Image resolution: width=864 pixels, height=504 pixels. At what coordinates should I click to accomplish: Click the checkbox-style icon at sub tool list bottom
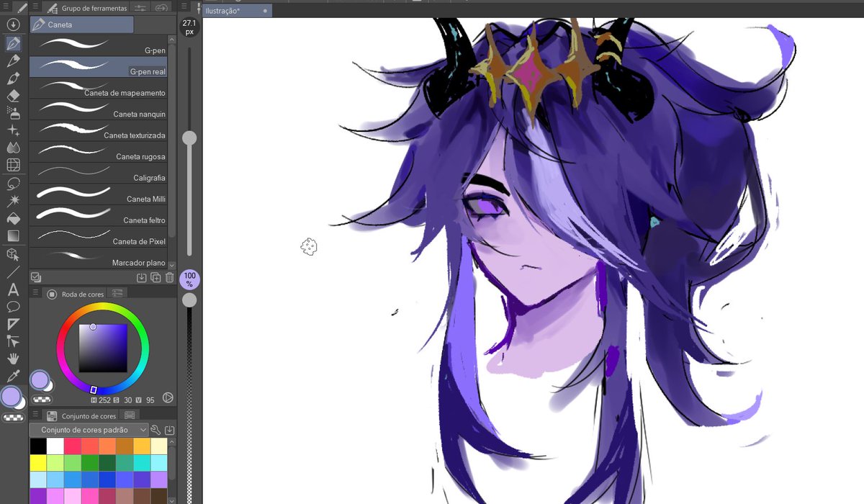(36, 277)
